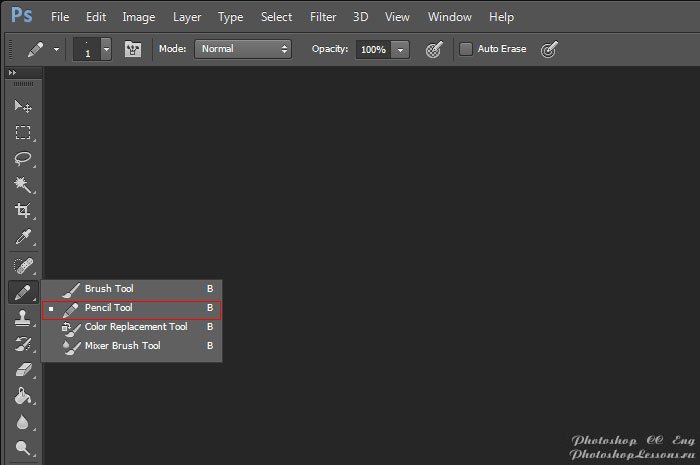Click the Opacity 100% value field

tap(374, 49)
